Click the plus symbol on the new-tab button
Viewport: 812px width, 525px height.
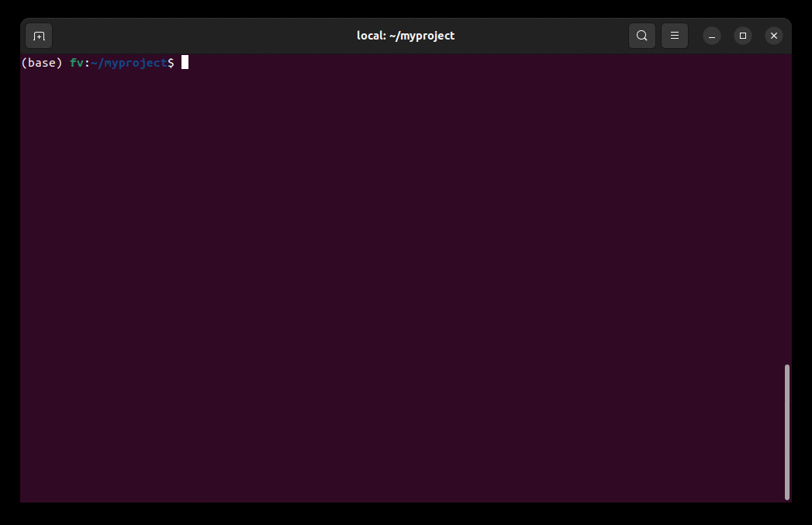[x=39, y=36]
